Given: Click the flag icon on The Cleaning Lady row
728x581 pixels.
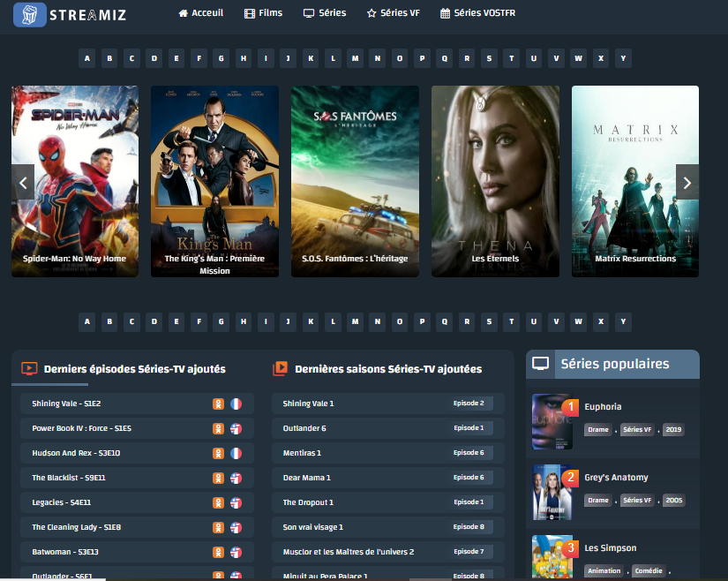Looking at the screenshot, I should (x=236, y=528).
